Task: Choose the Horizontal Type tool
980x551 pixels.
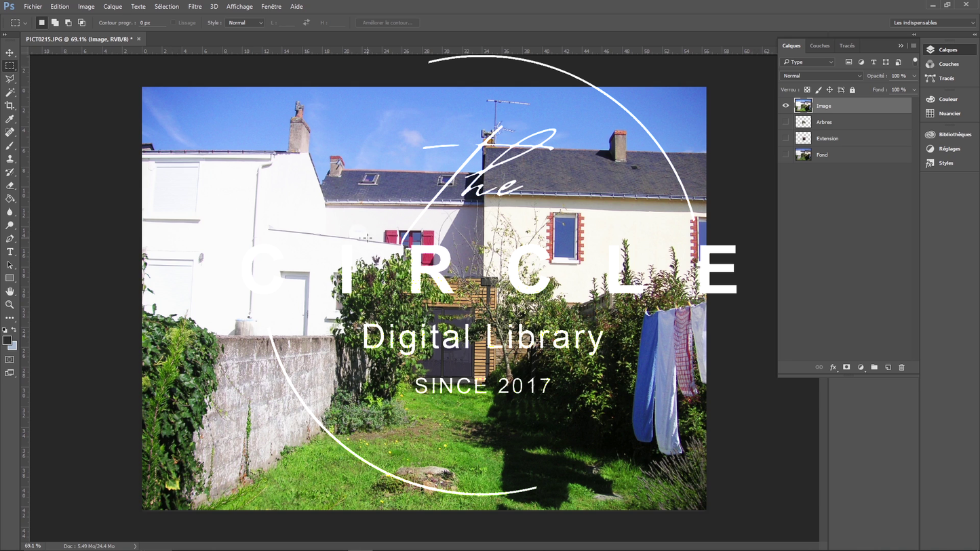Action: click(x=9, y=252)
